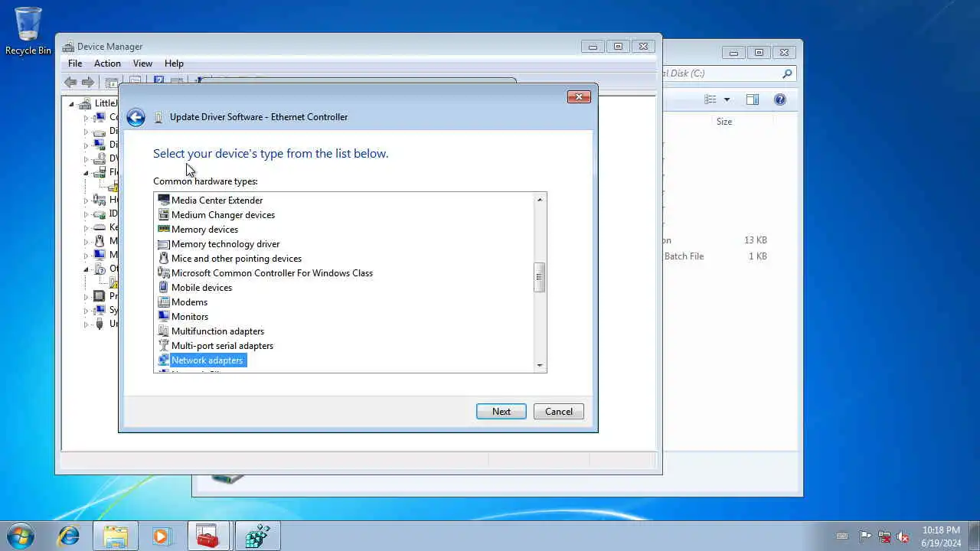Select Multifunction adapters in the list
This screenshot has height=551, width=980.
(217, 331)
